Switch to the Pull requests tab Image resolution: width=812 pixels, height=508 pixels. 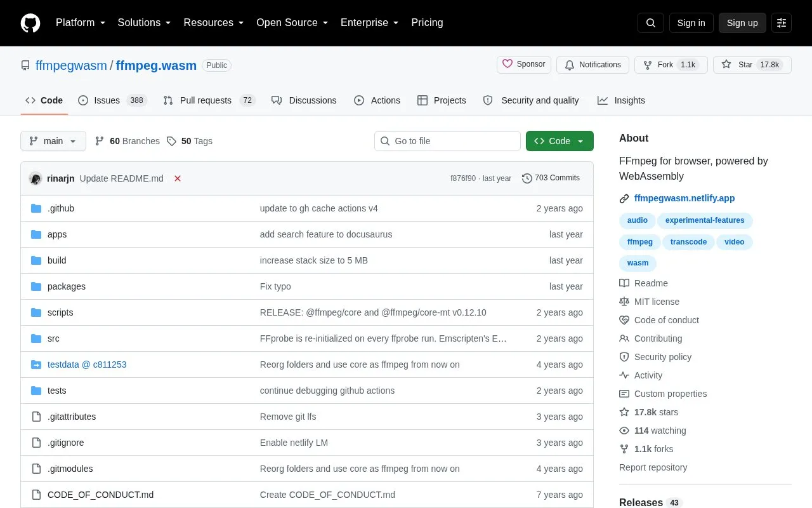tap(209, 100)
